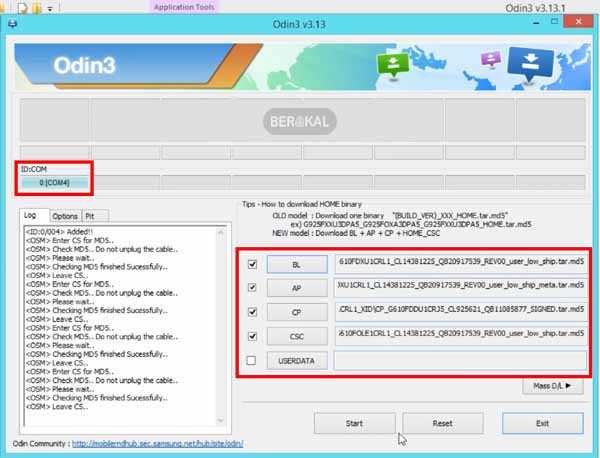Disable the CSC file checkbox
Viewport: 600px width, 458px height.
click(x=251, y=336)
